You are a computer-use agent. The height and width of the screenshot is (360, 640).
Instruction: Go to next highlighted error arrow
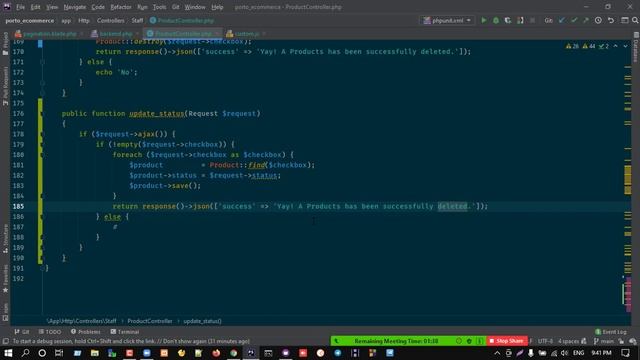click(625, 46)
